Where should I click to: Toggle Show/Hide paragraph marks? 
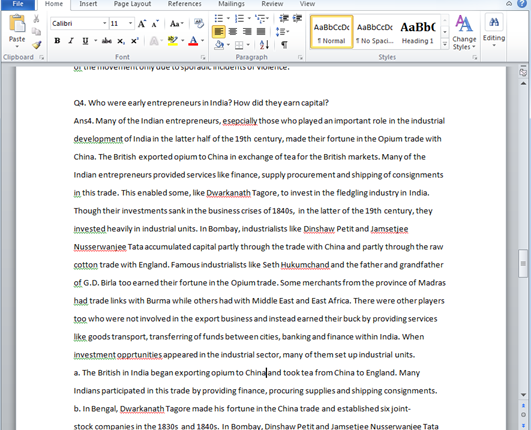(284, 44)
